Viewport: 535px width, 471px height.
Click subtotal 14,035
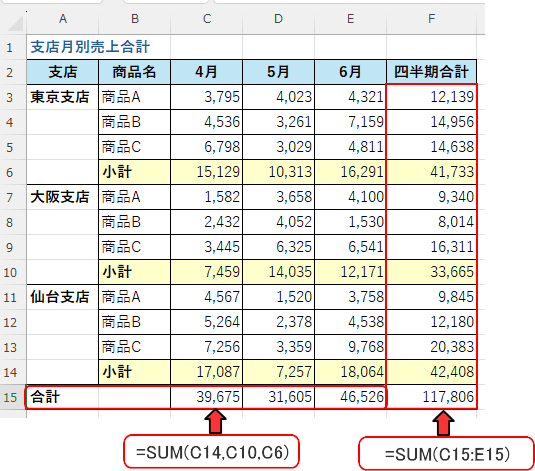[x=278, y=272]
